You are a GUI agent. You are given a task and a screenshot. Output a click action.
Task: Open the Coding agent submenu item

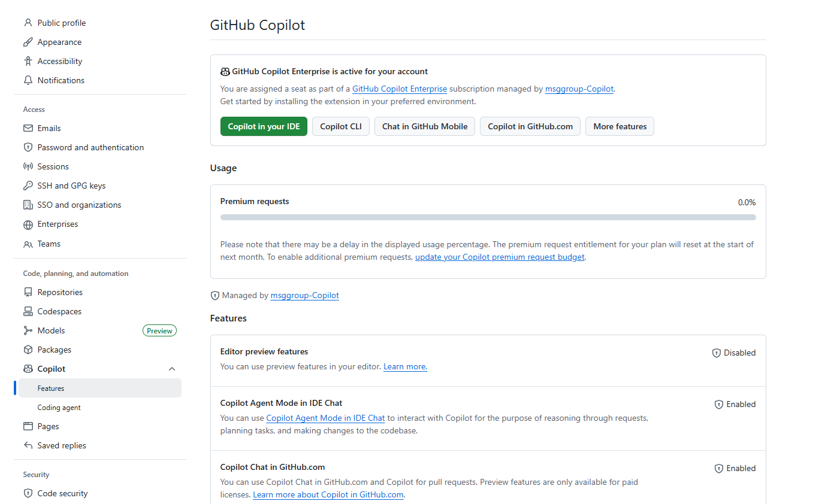100,407
